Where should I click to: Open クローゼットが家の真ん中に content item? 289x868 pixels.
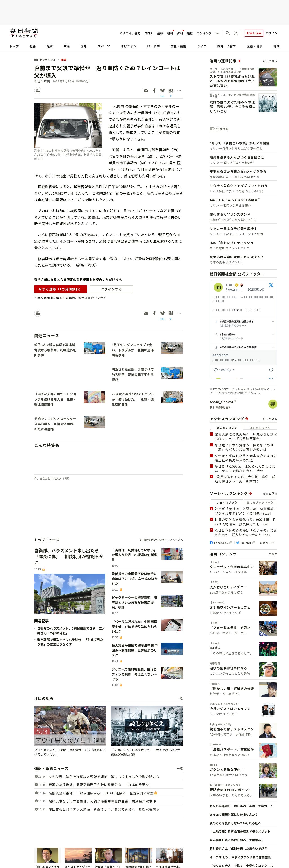(231, 566)
